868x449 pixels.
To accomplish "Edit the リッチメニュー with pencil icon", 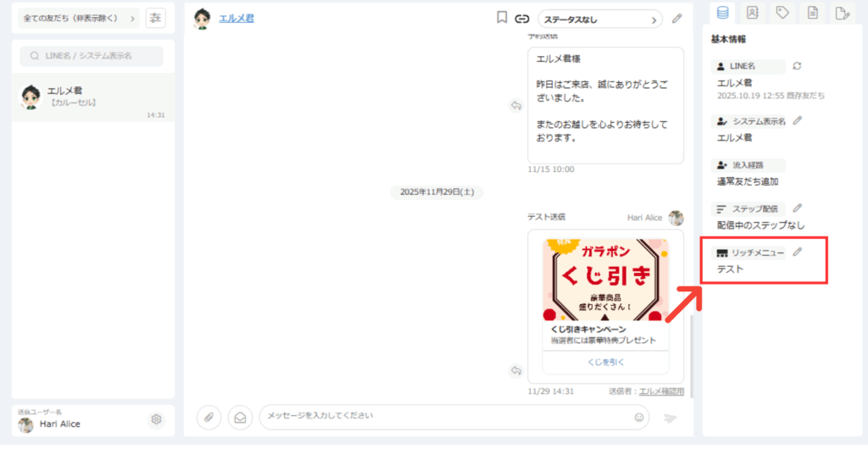I will (x=797, y=252).
